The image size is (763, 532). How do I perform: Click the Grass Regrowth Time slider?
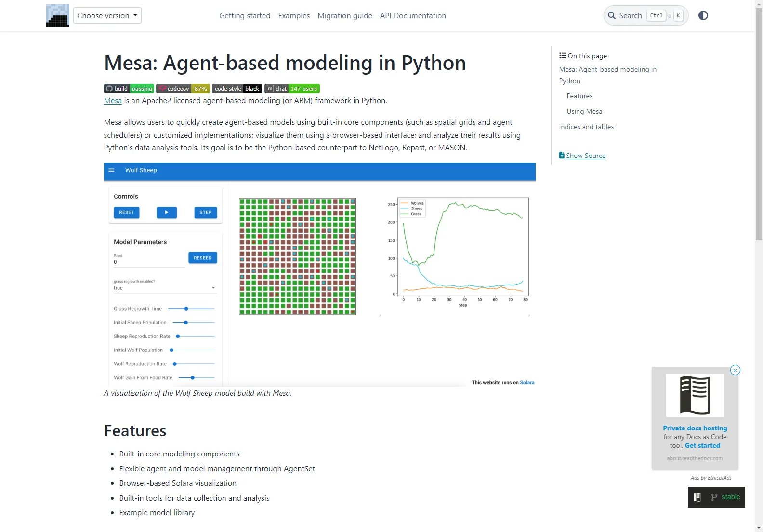point(191,309)
